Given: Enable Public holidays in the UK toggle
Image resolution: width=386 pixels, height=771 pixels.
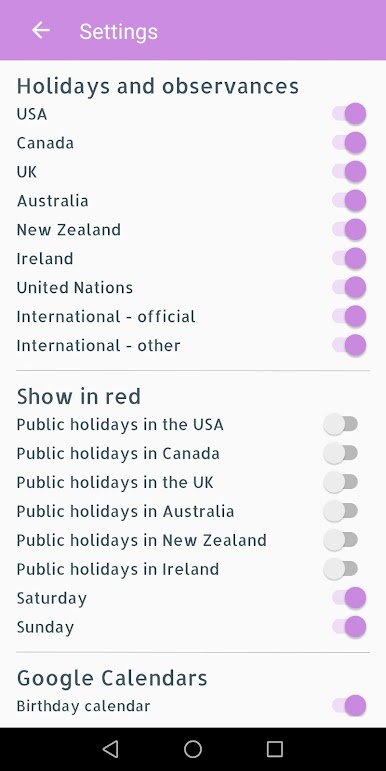Looking at the screenshot, I should (341, 482).
